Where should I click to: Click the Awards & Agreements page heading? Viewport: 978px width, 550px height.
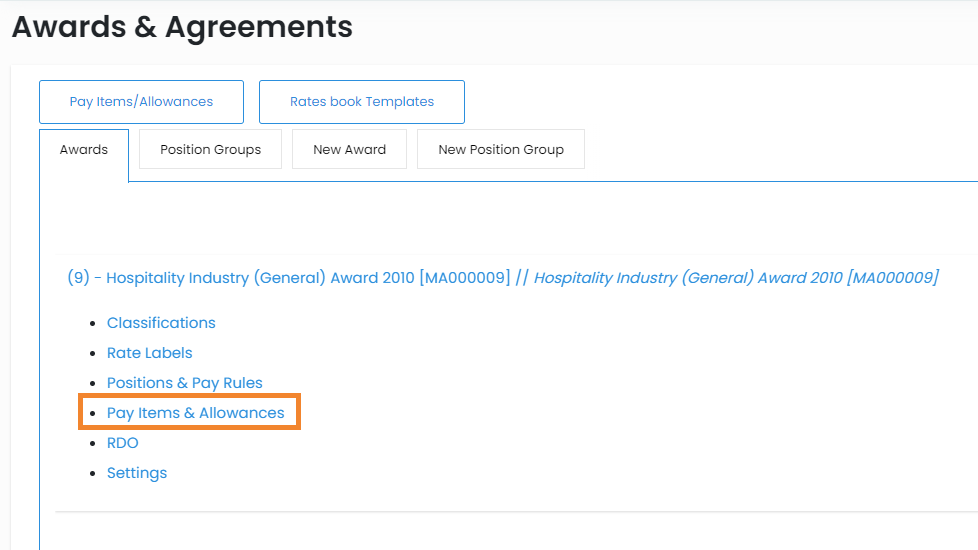182,27
